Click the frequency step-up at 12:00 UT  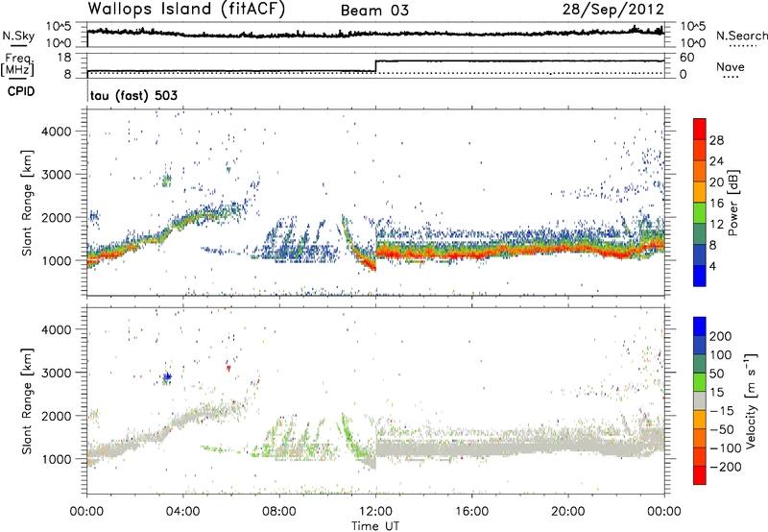tap(375, 65)
